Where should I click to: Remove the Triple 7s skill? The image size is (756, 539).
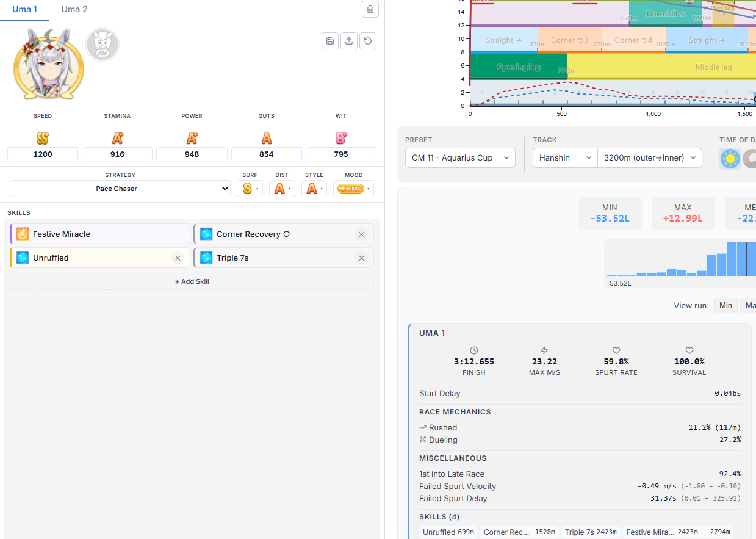click(x=361, y=258)
